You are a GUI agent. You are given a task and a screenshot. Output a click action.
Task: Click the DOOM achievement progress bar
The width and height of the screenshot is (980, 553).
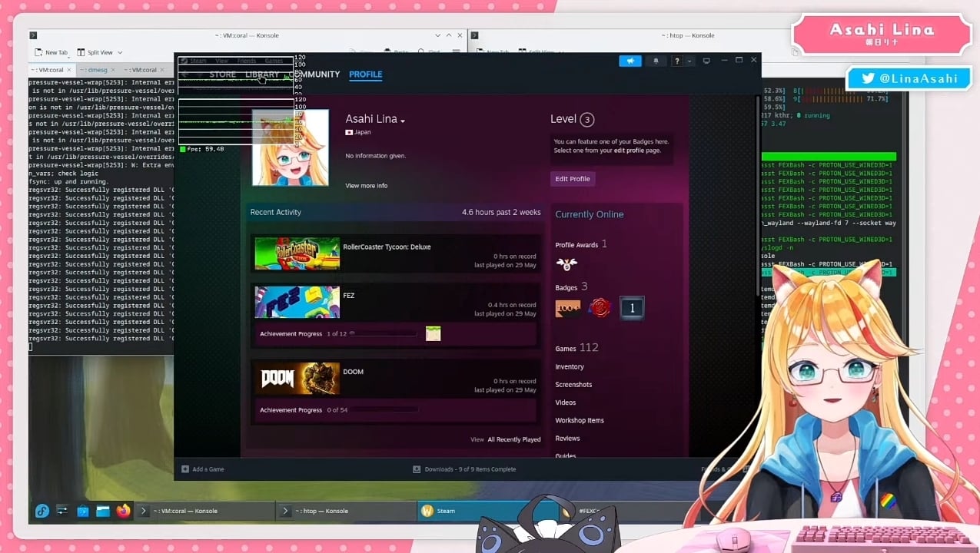coord(384,410)
